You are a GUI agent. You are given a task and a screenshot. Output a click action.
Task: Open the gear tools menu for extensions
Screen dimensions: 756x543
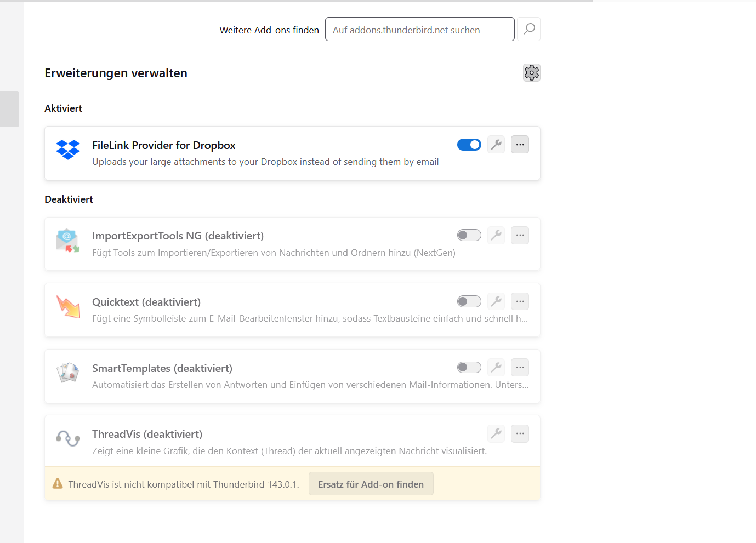coord(531,73)
